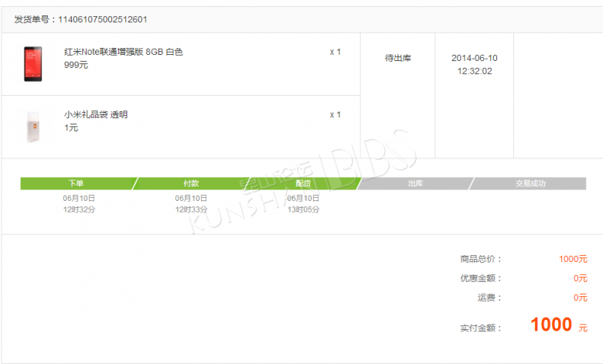
Task: Select the gray 交易成功 progress step
Action: pyautogui.click(x=530, y=183)
